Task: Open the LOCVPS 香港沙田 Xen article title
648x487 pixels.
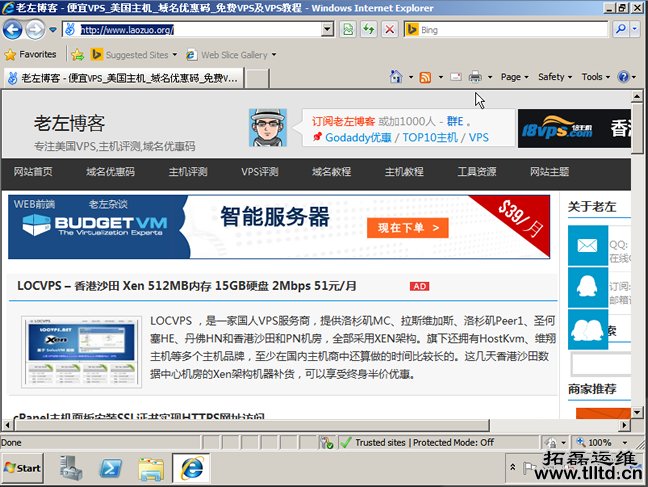Action: [x=187, y=286]
